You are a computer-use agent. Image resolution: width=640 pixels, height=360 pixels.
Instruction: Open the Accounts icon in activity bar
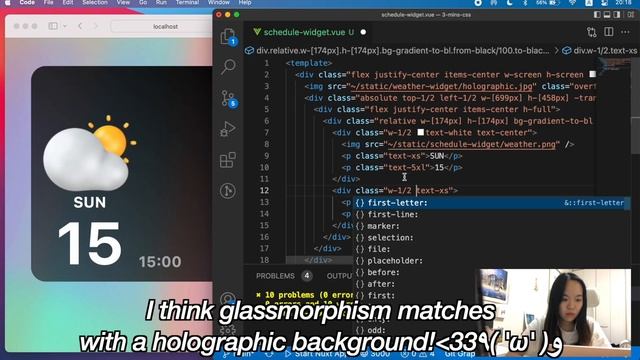click(x=228, y=299)
